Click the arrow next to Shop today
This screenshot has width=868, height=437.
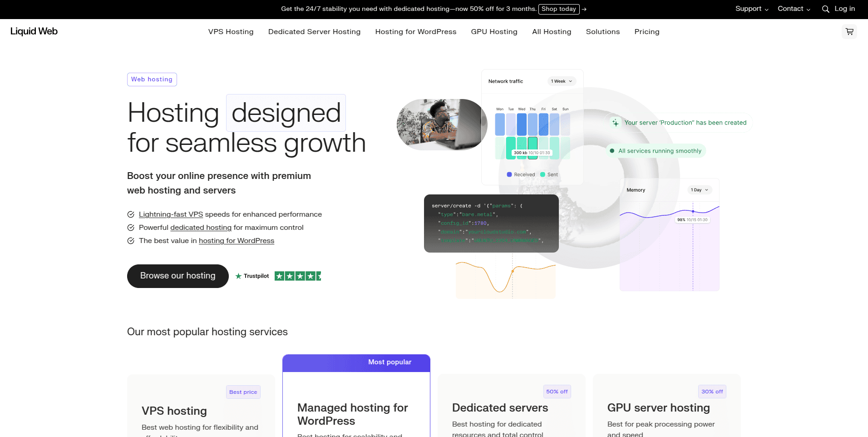point(584,9)
